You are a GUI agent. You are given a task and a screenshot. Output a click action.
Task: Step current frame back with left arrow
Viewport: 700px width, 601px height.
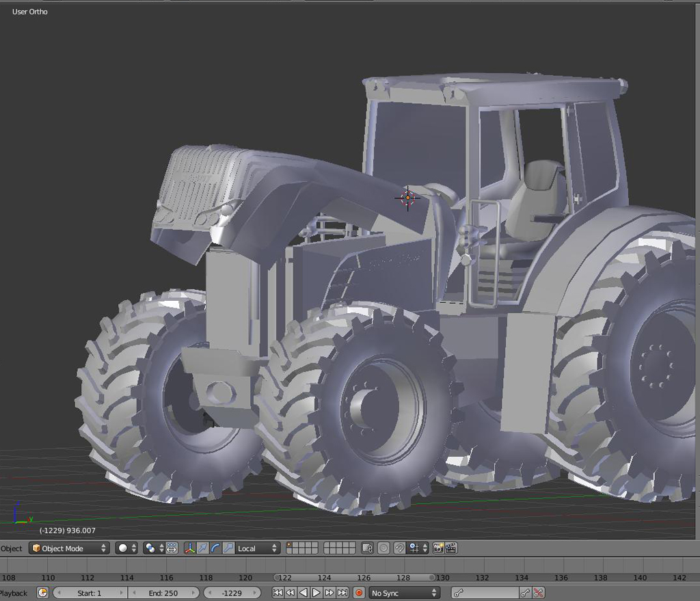209,593
